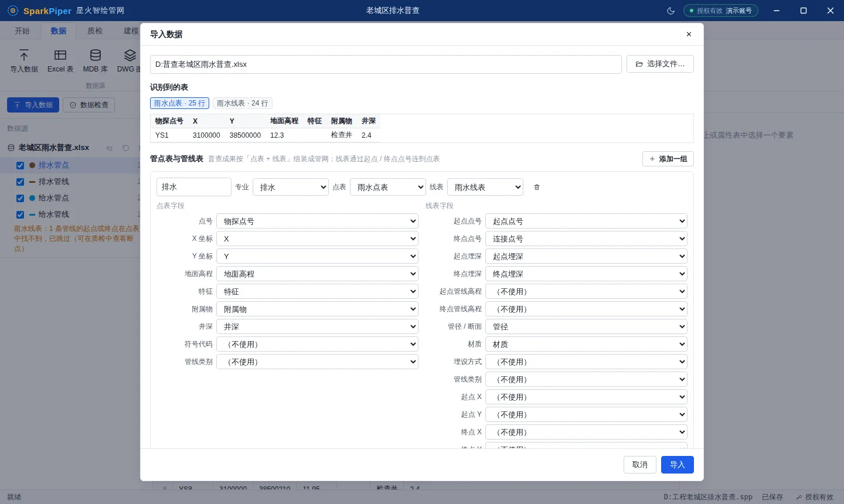The width and height of the screenshot is (844, 504).
Task: Open the 点号 field dropdown
Action: pyautogui.click(x=317, y=221)
